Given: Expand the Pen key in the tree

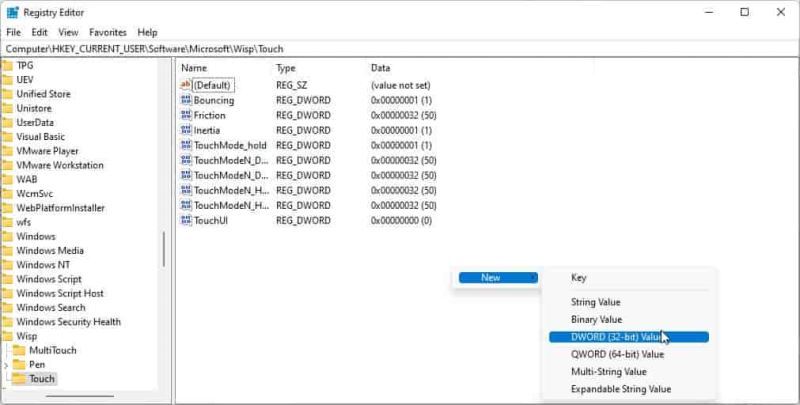Looking at the screenshot, I should [x=7, y=365].
